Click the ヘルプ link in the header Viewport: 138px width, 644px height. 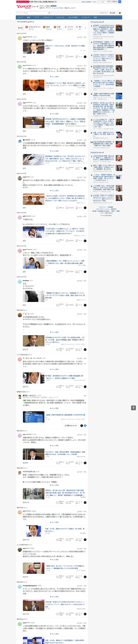click(94, 2)
